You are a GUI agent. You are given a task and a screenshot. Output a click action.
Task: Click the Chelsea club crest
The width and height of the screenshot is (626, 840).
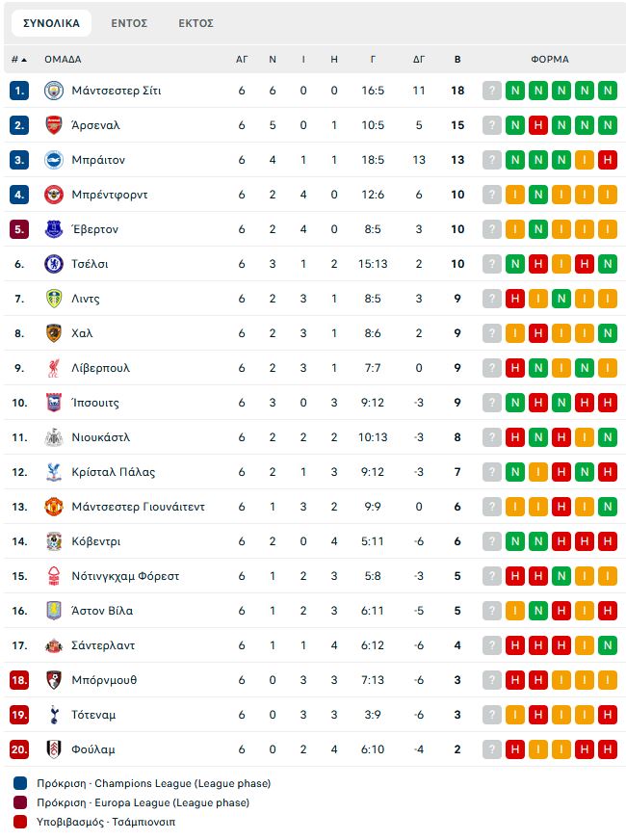point(54,264)
